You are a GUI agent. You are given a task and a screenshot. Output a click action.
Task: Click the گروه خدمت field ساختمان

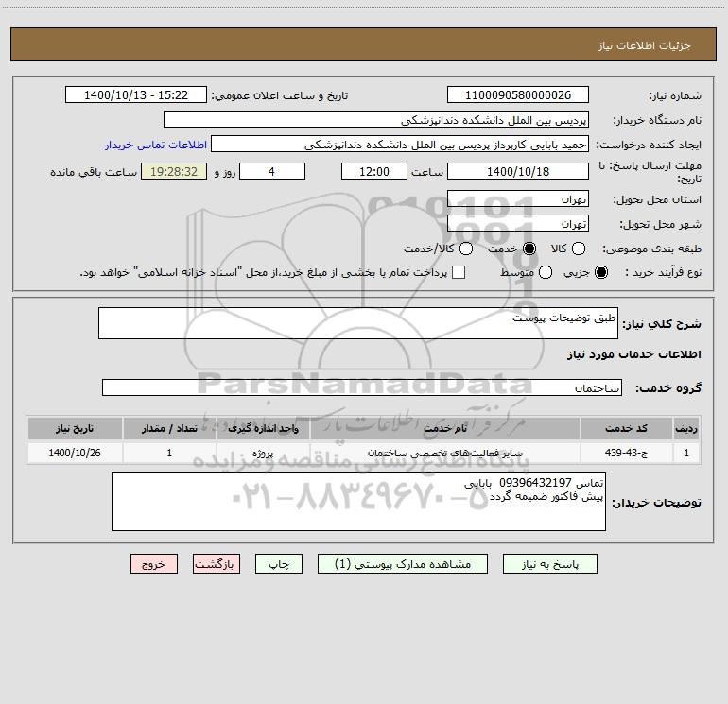362,388
